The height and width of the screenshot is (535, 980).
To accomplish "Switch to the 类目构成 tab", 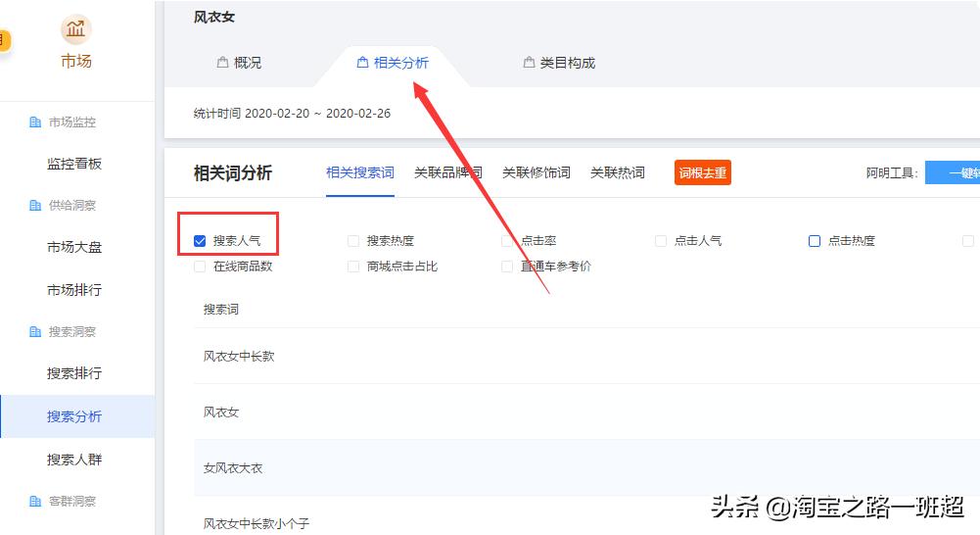I will pyautogui.click(x=559, y=63).
